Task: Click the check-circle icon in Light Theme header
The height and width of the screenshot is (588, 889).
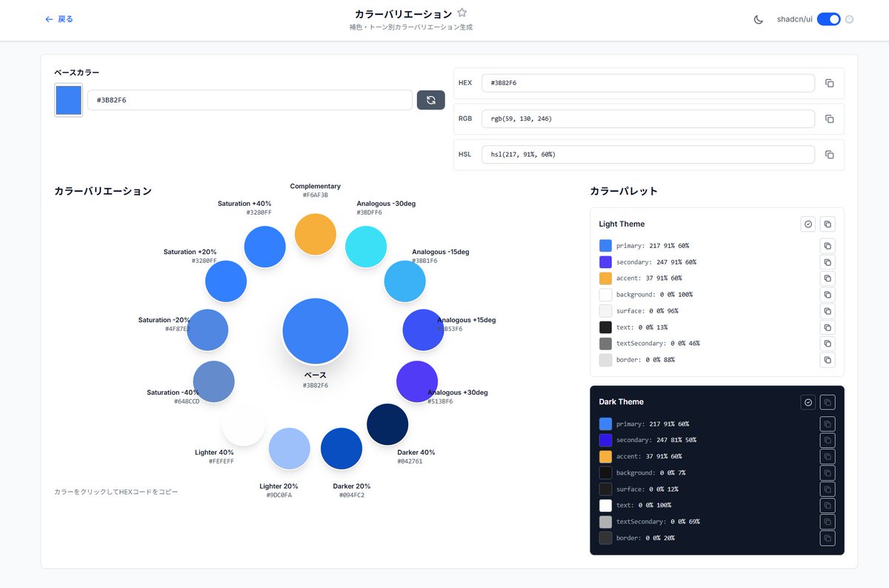Action: [808, 224]
